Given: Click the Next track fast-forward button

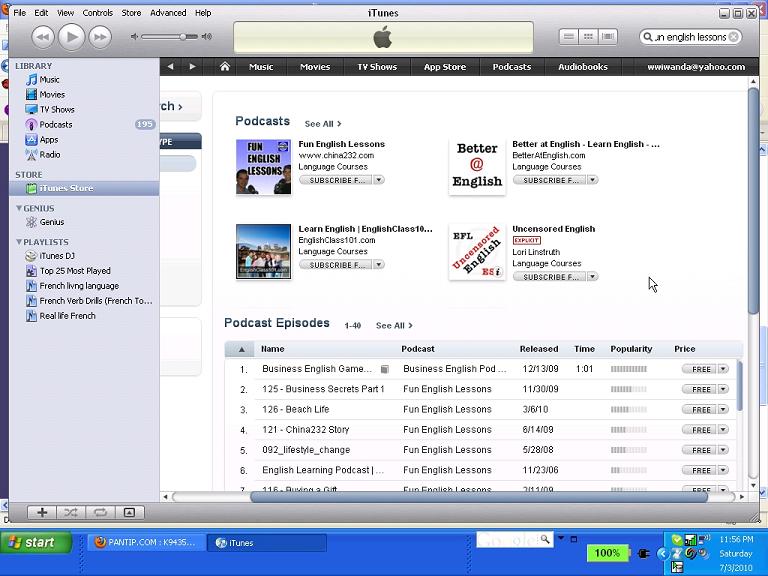Looking at the screenshot, I should [x=100, y=37].
